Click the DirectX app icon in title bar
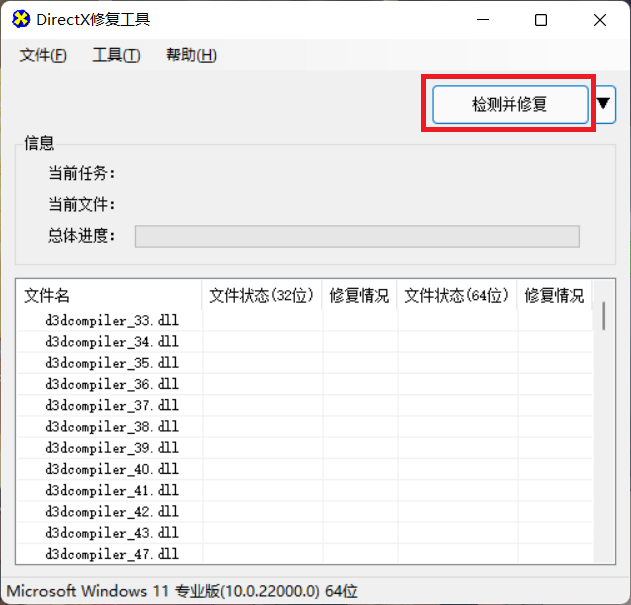 [20, 20]
